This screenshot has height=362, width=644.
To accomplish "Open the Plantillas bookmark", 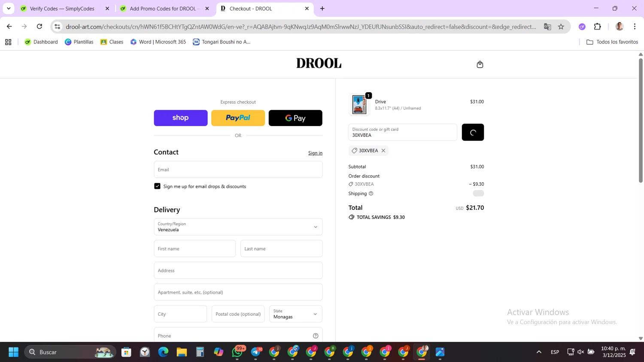I will click(79, 42).
